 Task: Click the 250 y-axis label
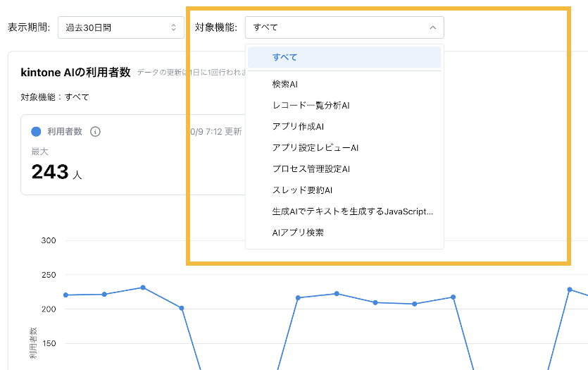(49, 275)
